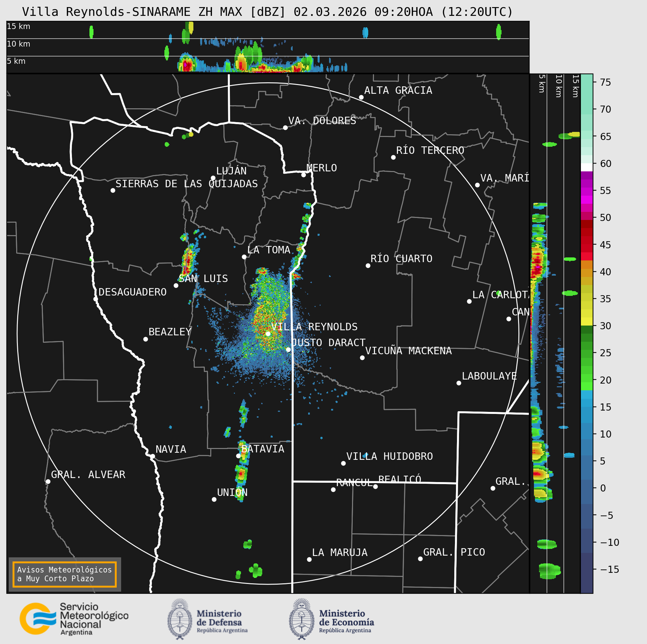
Task: Click the Va. Dolores city dot
Action: click(x=285, y=128)
